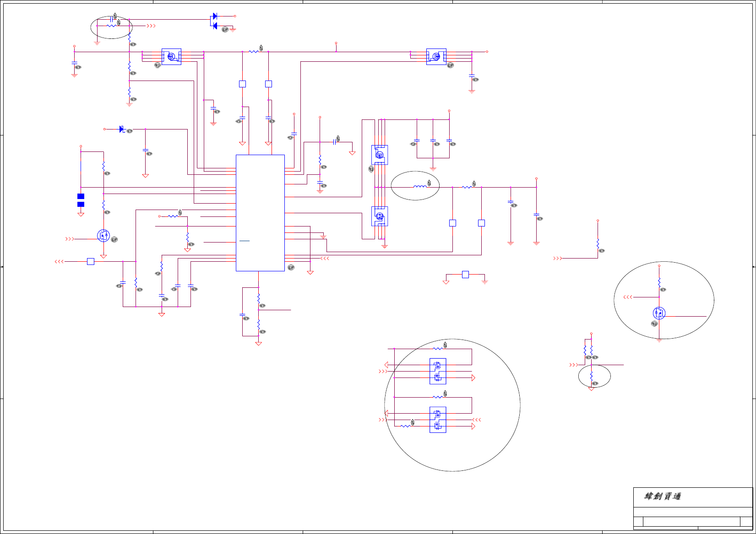Pick the upper-left MOSFET package on the top rail
Viewport: 756px width, 534px height.
(x=171, y=57)
